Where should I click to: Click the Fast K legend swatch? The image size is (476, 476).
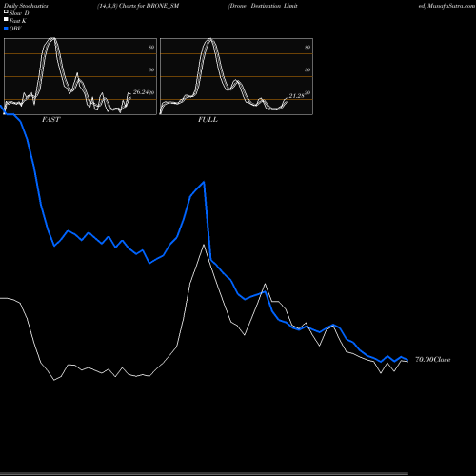pos(6,20)
